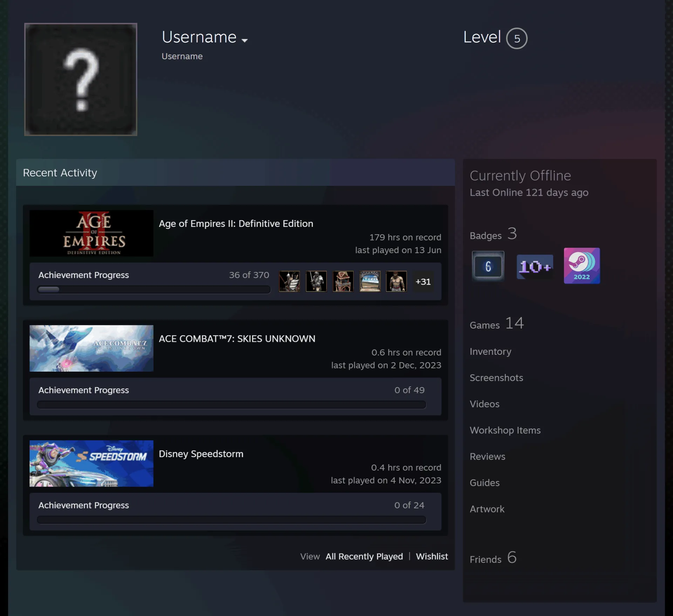The width and height of the screenshot is (673, 616).
Task: Go to Workshop Items
Action: tap(505, 430)
